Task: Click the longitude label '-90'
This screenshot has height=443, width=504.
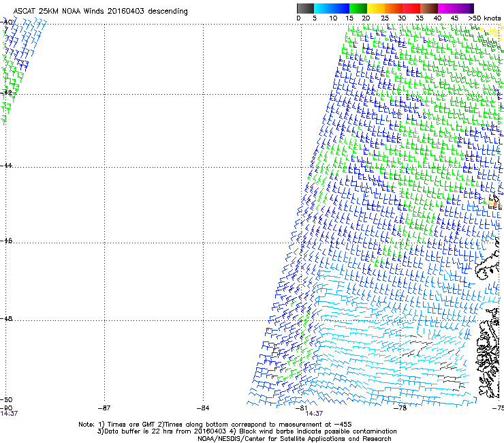Action: click(x=6, y=408)
